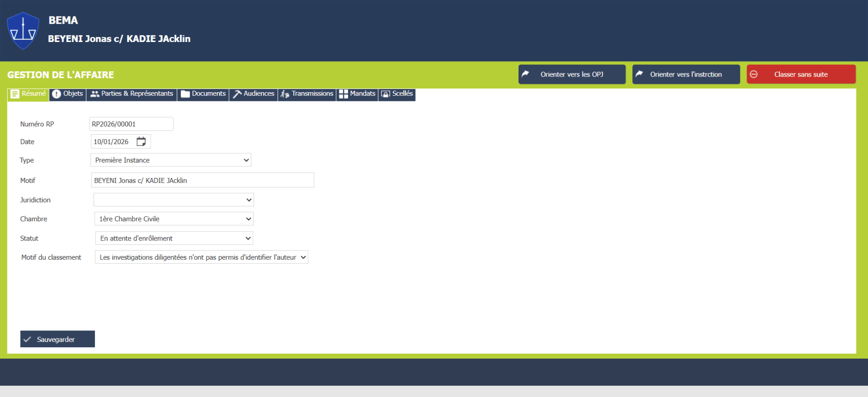Click the Scellés tab lock icon
The height and width of the screenshot is (397, 868).
coord(386,94)
